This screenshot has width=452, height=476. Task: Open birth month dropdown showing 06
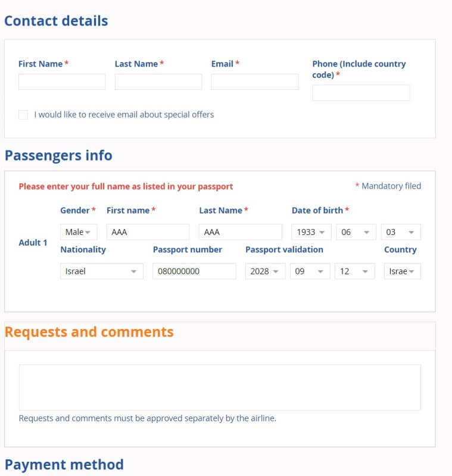pyautogui.click(x=356, y=232)
